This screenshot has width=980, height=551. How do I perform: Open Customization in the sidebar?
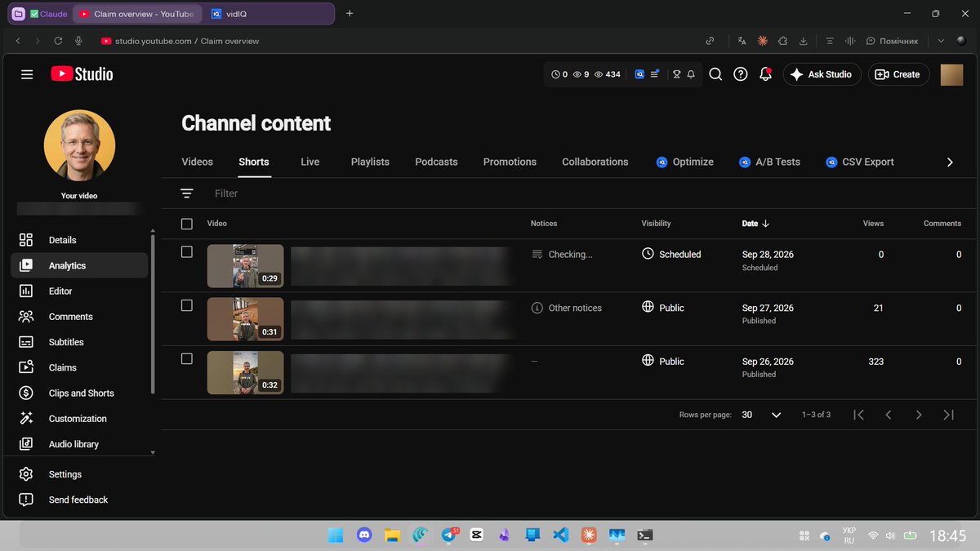(x=79, y=419)
